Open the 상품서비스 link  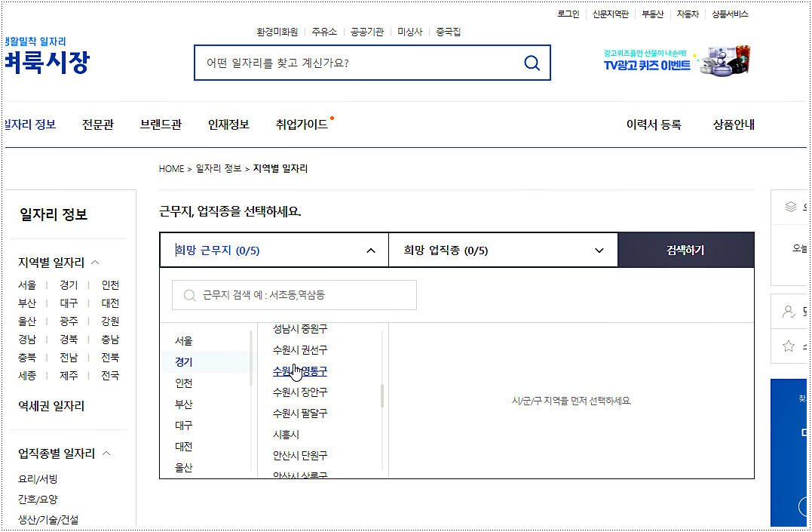point(730,14)
